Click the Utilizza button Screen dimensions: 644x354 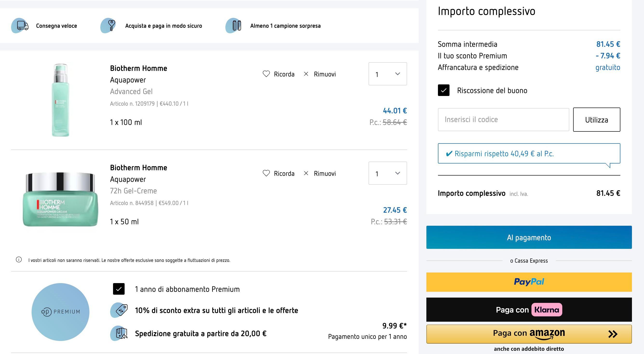coord(597,120)
